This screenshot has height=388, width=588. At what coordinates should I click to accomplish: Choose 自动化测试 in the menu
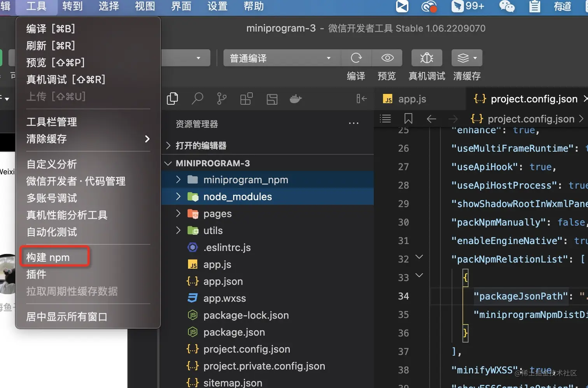[88, 232]
